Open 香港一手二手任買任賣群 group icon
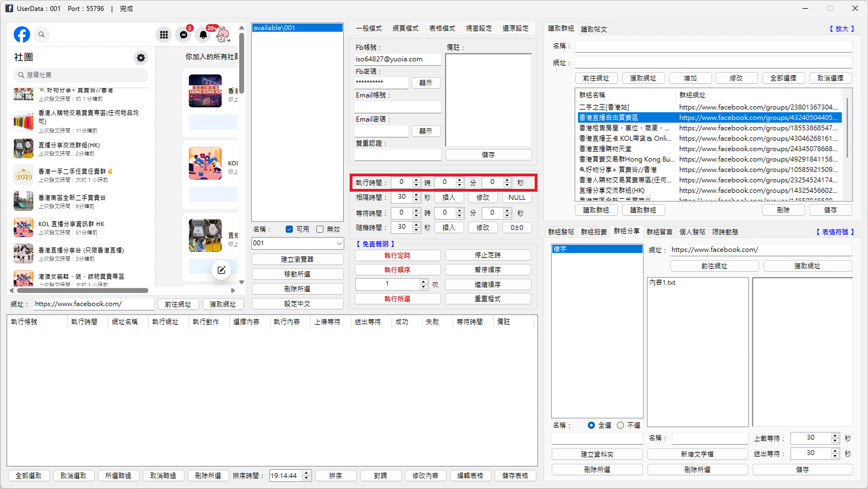The image size is (868, 489). pos(24,175)
